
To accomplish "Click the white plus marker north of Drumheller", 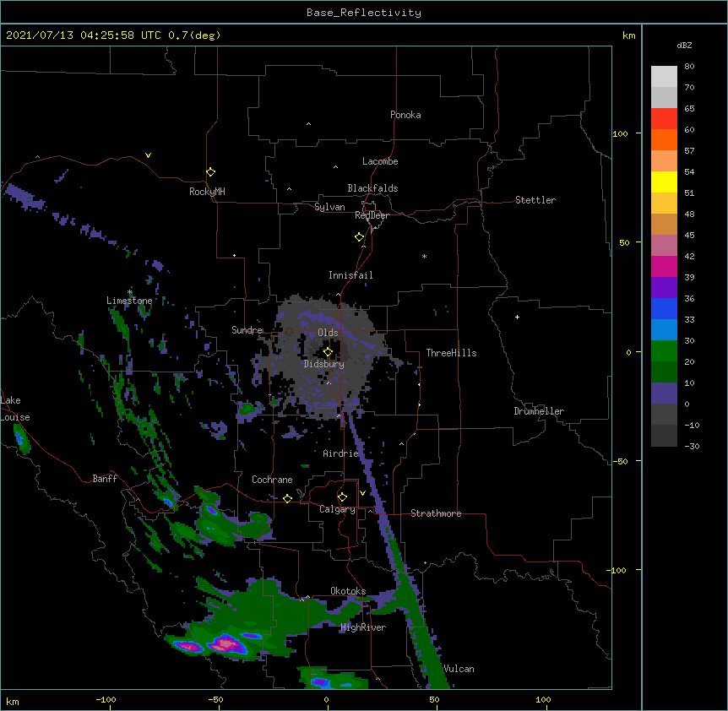I will [517, 317].
